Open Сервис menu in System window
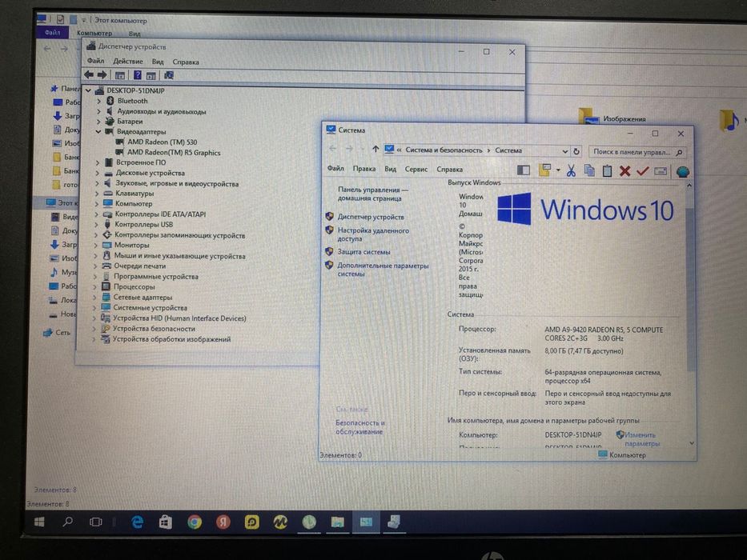747x560 pixels. tap(416, 169)
